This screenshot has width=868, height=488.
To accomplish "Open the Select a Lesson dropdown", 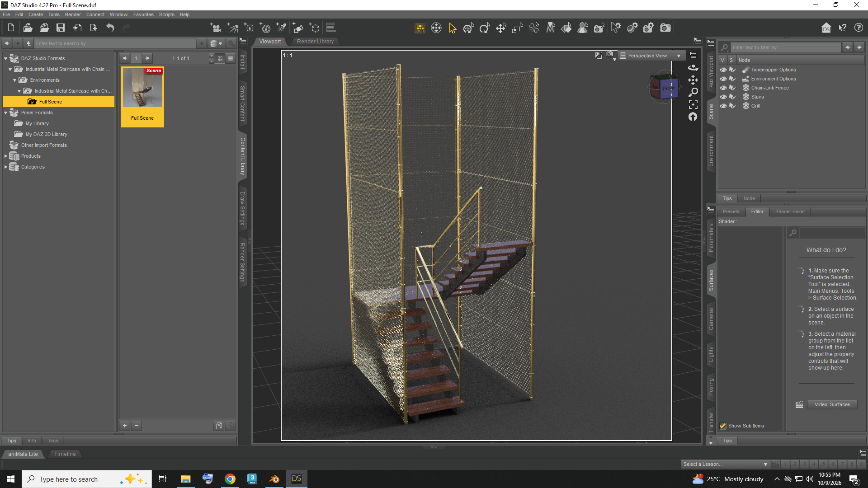I will (x=725, y=464).
